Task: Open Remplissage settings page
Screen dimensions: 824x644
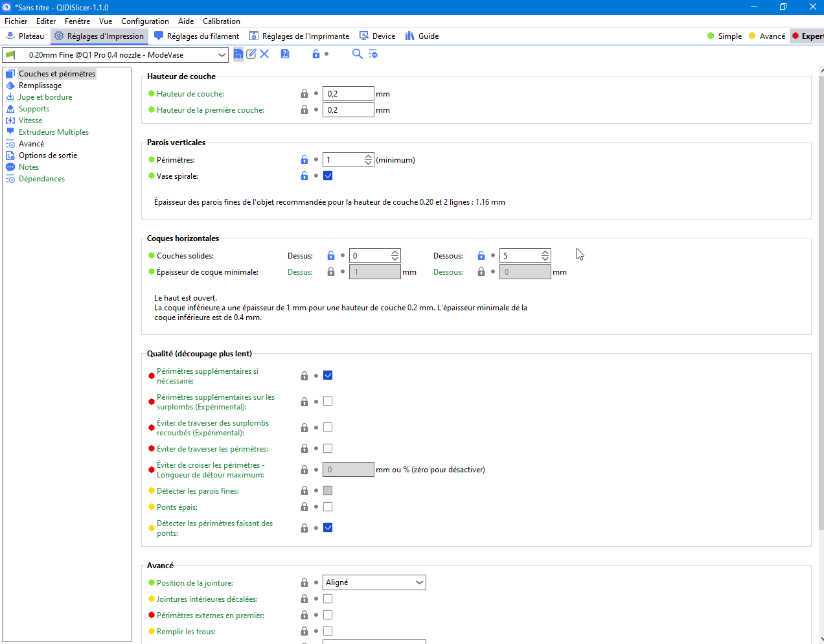Action: point(40,86)
